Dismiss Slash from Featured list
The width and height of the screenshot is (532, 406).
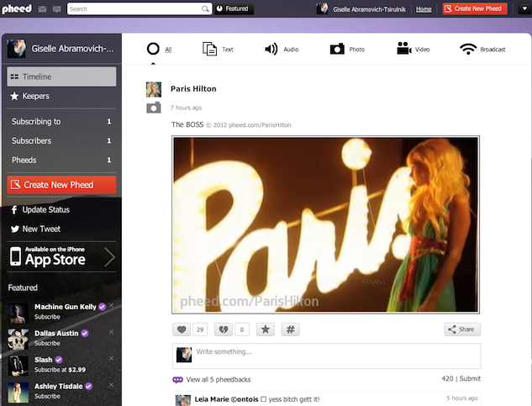click(112, 359)
